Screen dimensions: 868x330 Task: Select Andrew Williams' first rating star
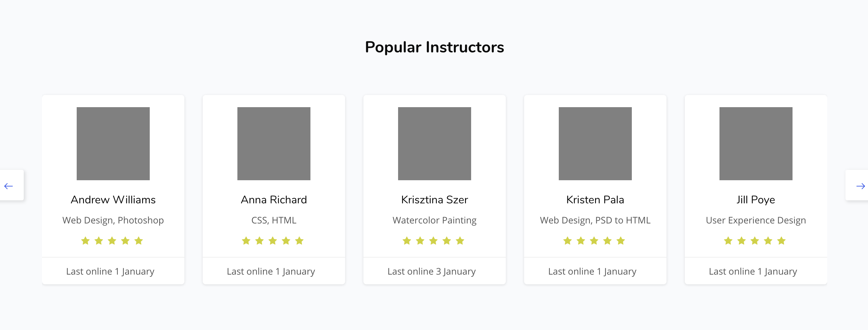pyautogui.click(x=86, y=241)
